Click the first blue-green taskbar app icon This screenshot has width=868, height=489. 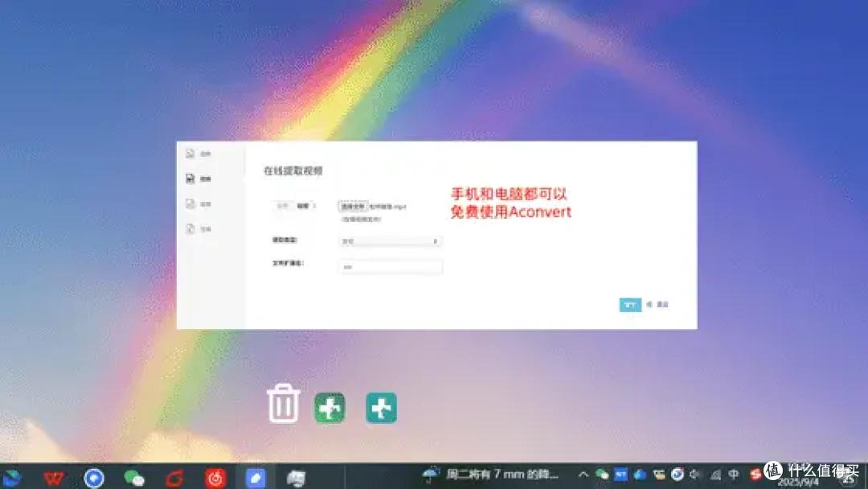12,478
